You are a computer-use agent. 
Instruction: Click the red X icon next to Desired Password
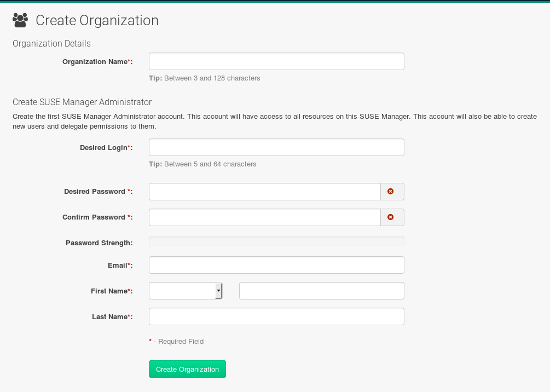pyautogui.click(x=392, y=192)
